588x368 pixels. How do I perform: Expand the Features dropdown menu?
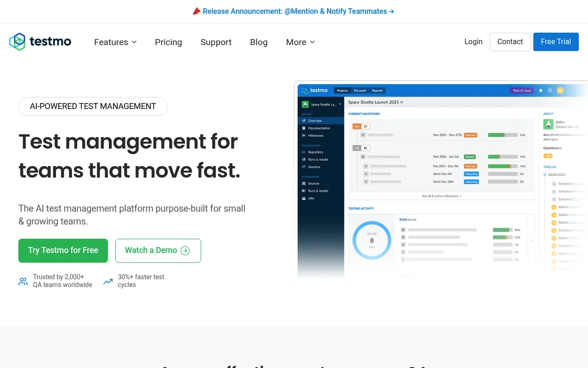(x=115, y=42)
